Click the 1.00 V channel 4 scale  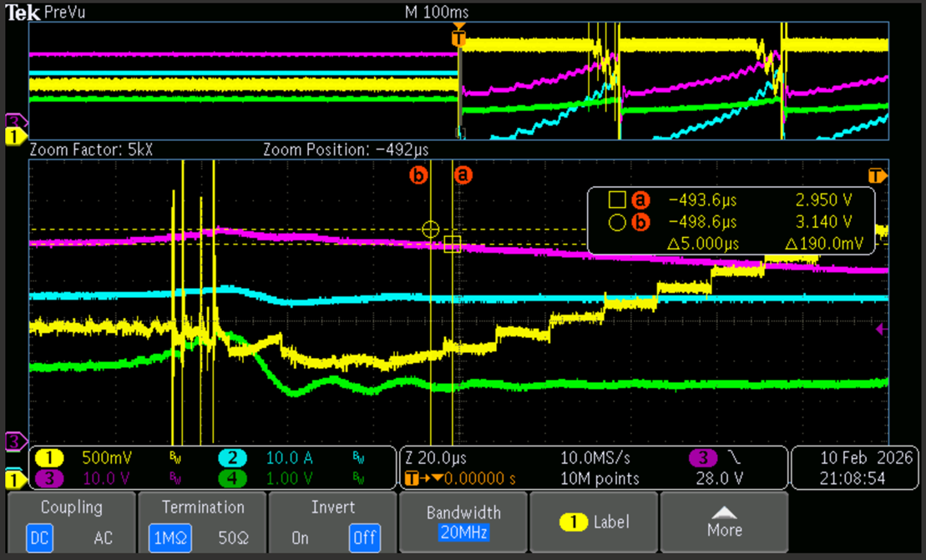(290, 478)
